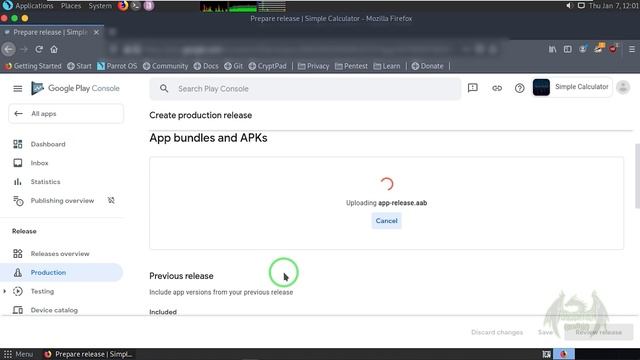
Task: Open the help question mark icon
Action: 519,88
